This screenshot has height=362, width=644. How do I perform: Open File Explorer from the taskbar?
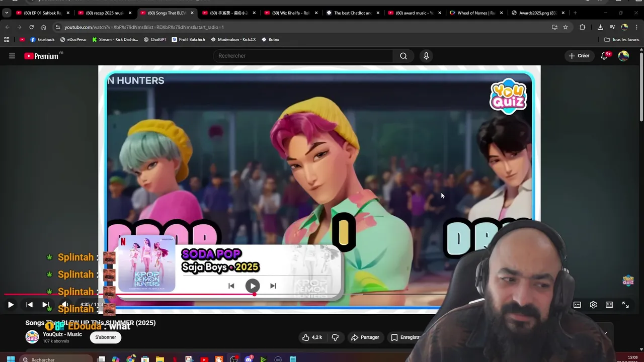coord(159,359)
